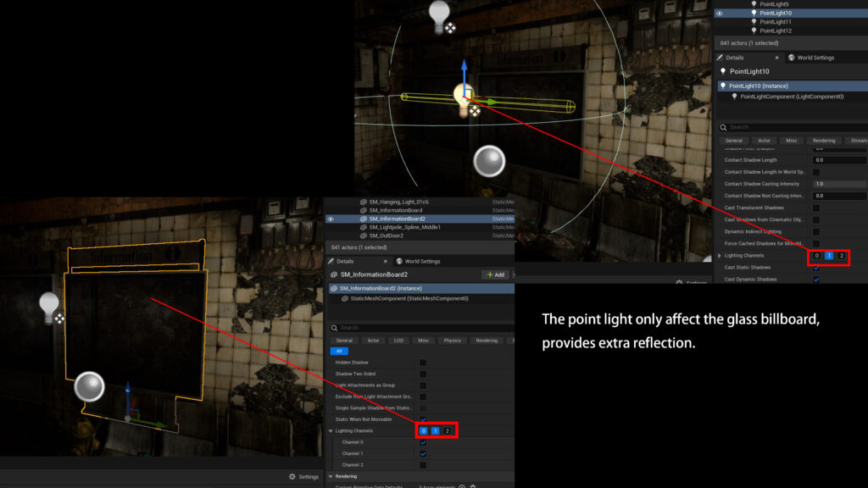Toggle PointLight10 lighting channel 0
This screenshot has width=868, height=488.
coord(816,256)
